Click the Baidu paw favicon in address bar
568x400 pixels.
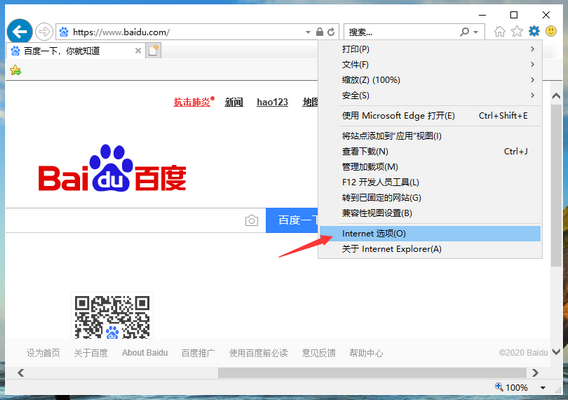pos(64,32)
